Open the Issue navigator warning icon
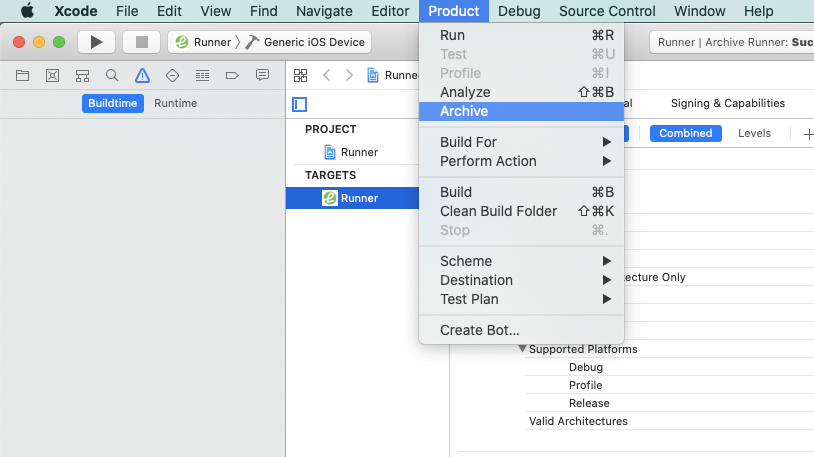 click(x=142, y=75)
